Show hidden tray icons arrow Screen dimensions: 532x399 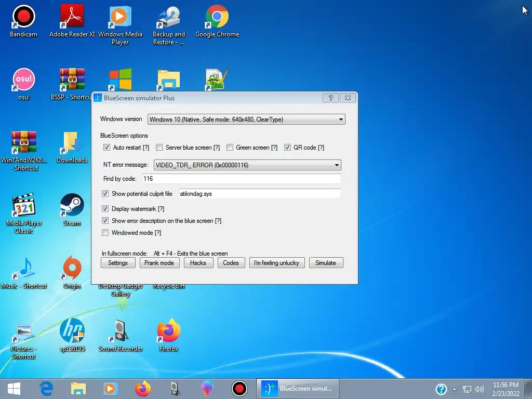[454, 389]
